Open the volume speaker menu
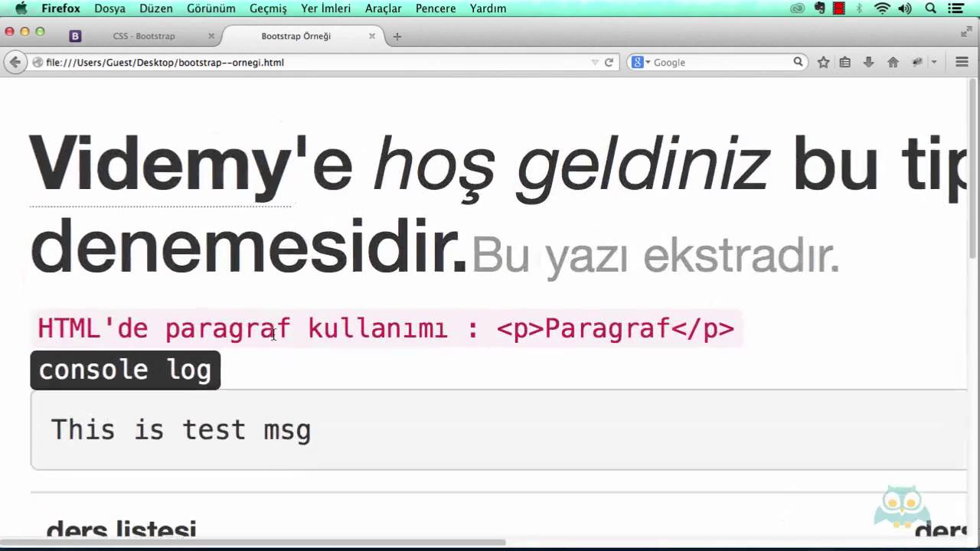The image size is (980, 551). 905,8
